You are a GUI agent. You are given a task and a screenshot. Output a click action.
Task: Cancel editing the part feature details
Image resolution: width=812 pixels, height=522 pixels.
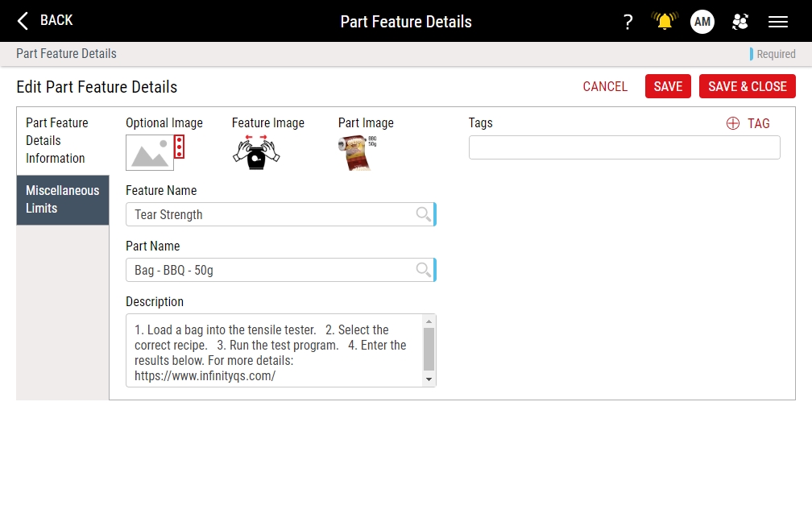tap(605, 85)
